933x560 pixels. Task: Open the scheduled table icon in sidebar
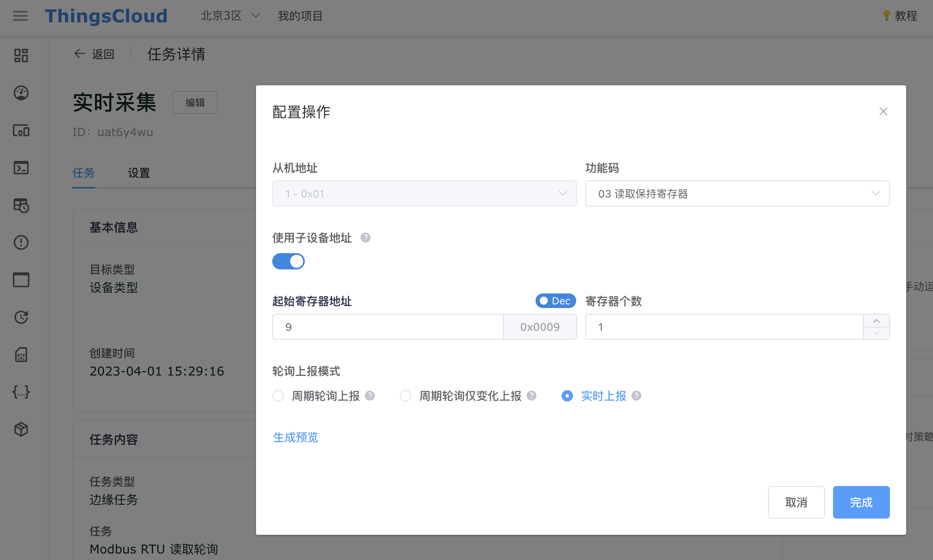click(21, 205)
